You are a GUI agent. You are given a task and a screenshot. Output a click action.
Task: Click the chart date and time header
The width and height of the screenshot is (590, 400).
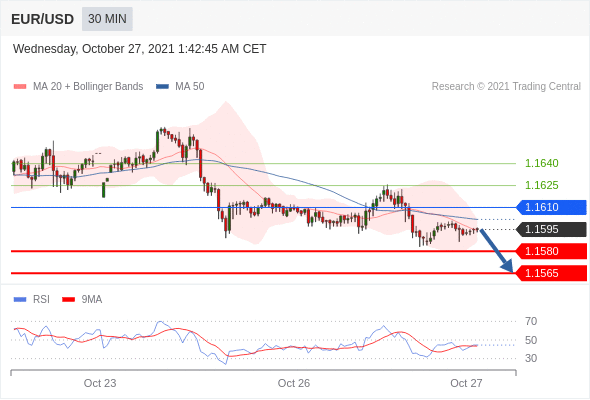(140, 49)
